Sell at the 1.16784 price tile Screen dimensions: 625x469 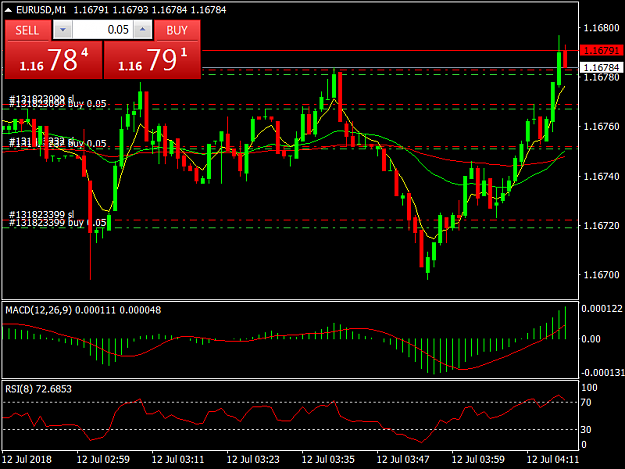click(53, 60)
